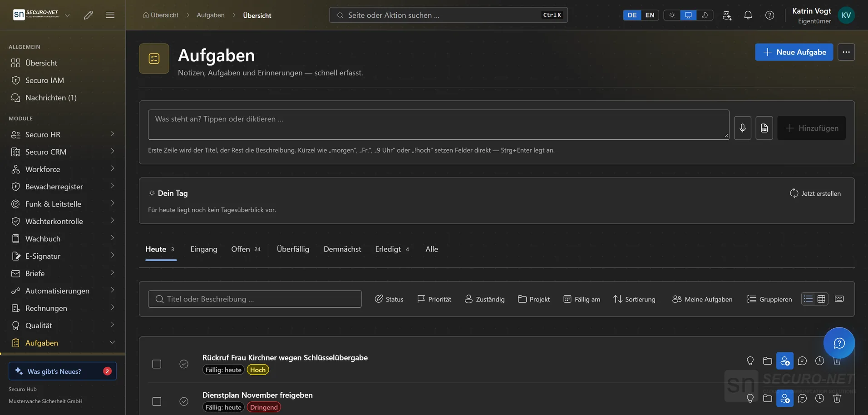The width and height of the screenshot is (868, 415).
Task: Click the microphone dictation icon
Action: click(x=743, y=128)
